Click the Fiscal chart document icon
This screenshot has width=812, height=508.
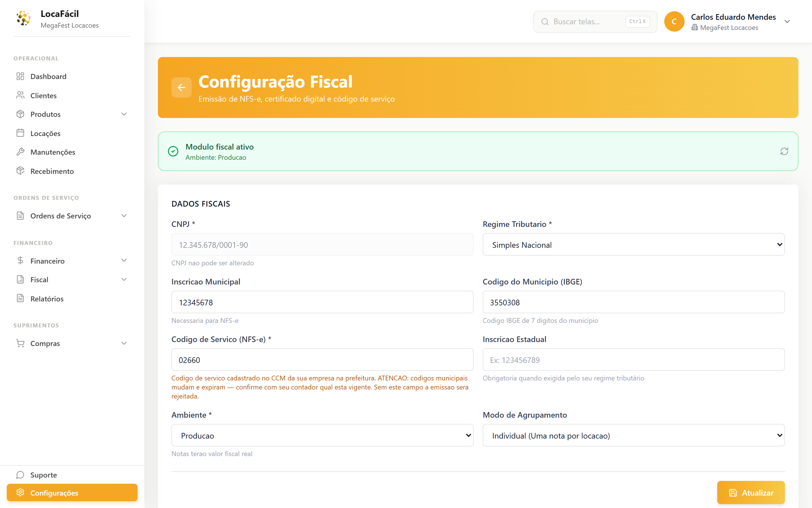[x=20, y=279]
